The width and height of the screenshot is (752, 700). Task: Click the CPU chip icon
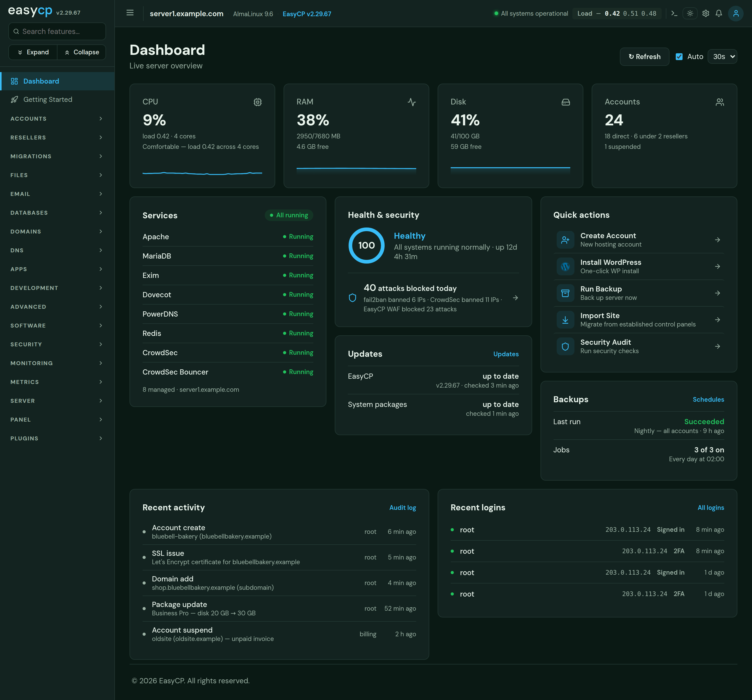258,102
